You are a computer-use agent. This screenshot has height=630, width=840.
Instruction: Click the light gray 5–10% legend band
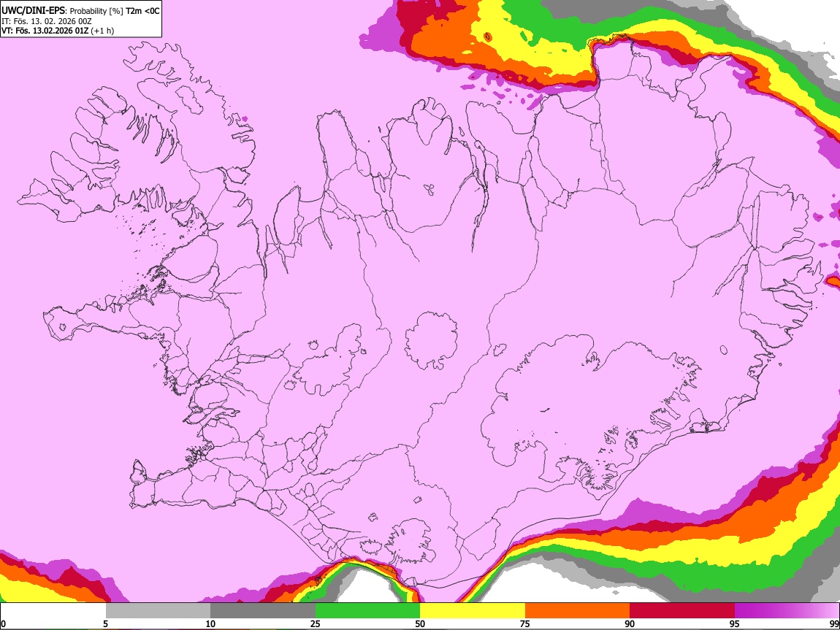(x=158, y=610)
